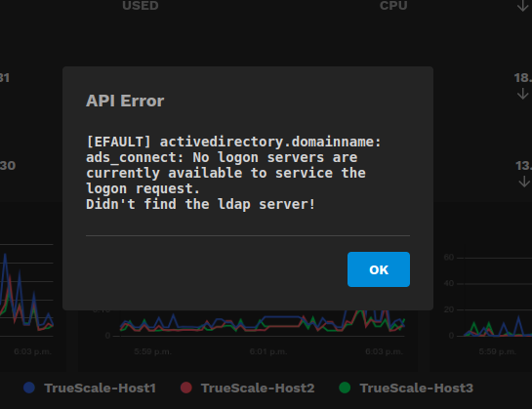The height and width of the screenshot is (409, 532).
Task: Click the down arrow icon beside CPU header
Action: pos(523,6)
